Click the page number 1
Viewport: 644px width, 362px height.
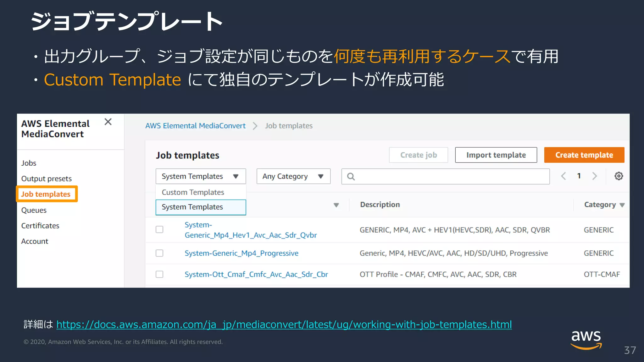(579, 176)
